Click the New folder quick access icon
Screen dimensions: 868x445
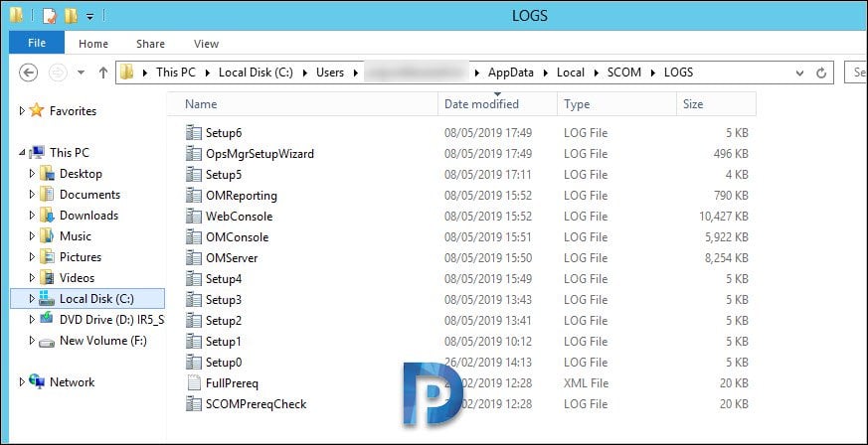(x=71, y=16)
